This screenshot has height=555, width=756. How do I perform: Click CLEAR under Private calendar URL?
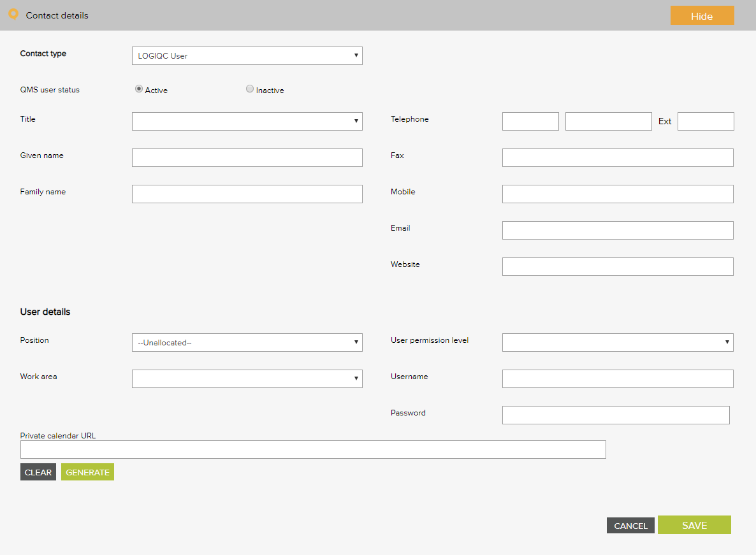[38, 472]
